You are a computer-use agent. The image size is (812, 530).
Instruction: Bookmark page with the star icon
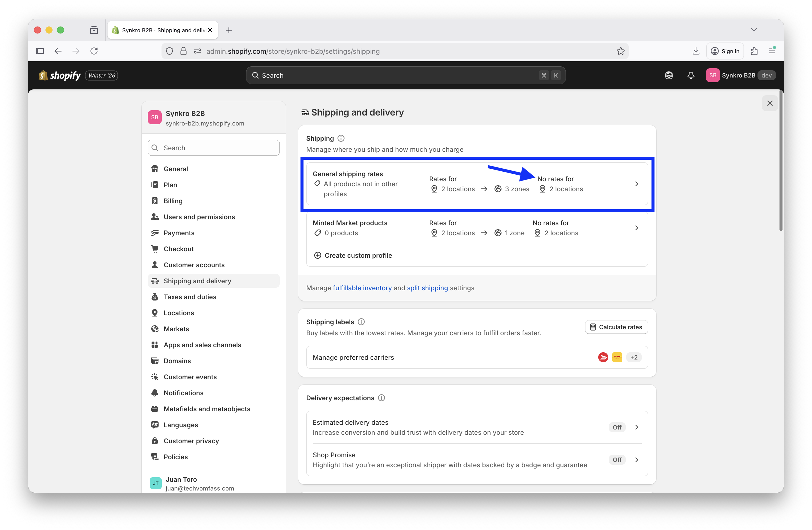point(620,51)
